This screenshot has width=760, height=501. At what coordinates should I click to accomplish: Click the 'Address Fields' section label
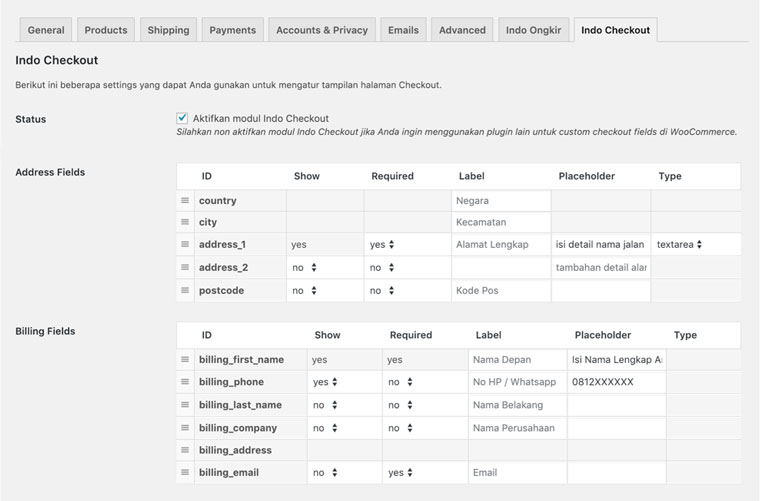coord(50,172)
